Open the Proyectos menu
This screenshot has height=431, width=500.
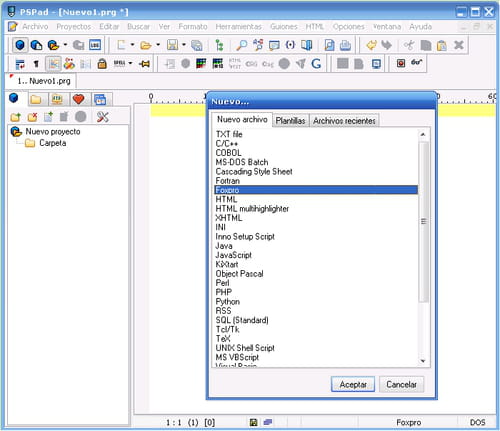click(x=74, y=26)
